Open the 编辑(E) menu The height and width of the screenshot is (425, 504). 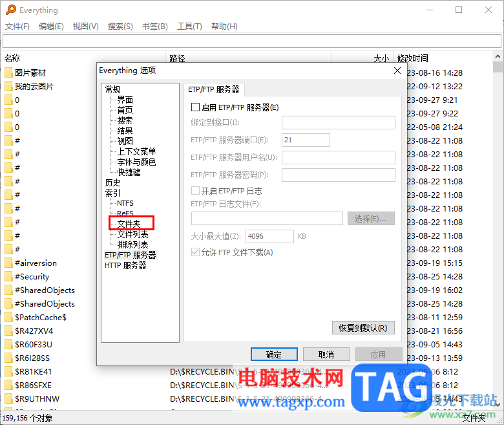click(x=51, y=27)
